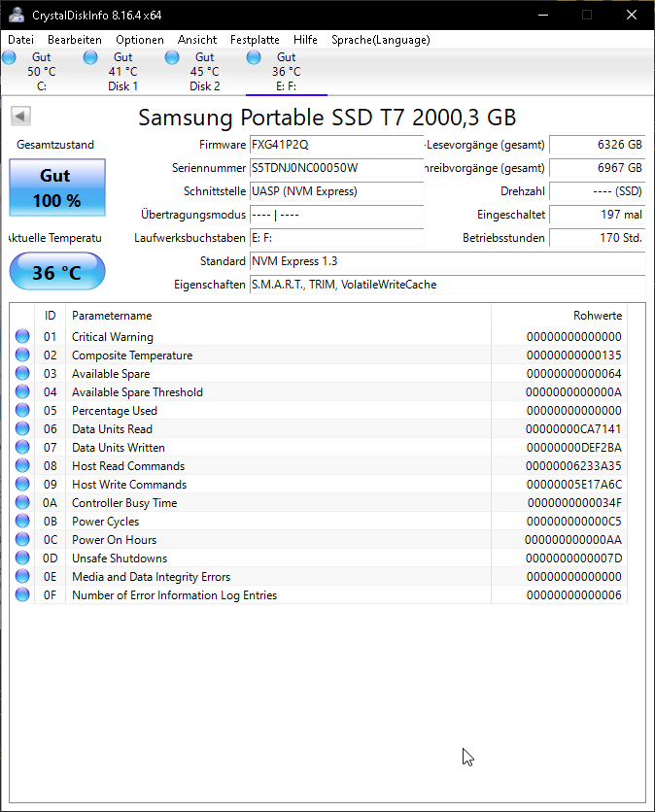The height and width of the screenshot is (812, 655).
Task: Click the blue orb beside Host Read Commands
Action: coord(22,465)
